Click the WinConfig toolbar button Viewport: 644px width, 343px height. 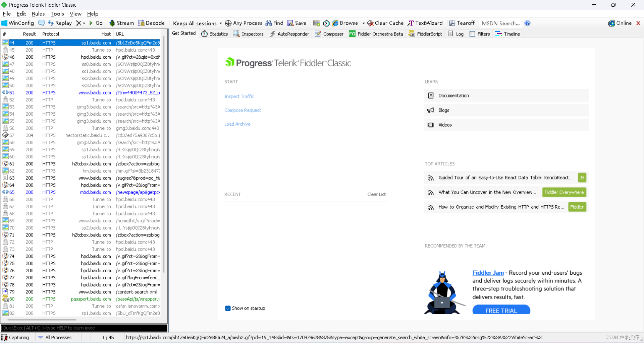(17, 23)
